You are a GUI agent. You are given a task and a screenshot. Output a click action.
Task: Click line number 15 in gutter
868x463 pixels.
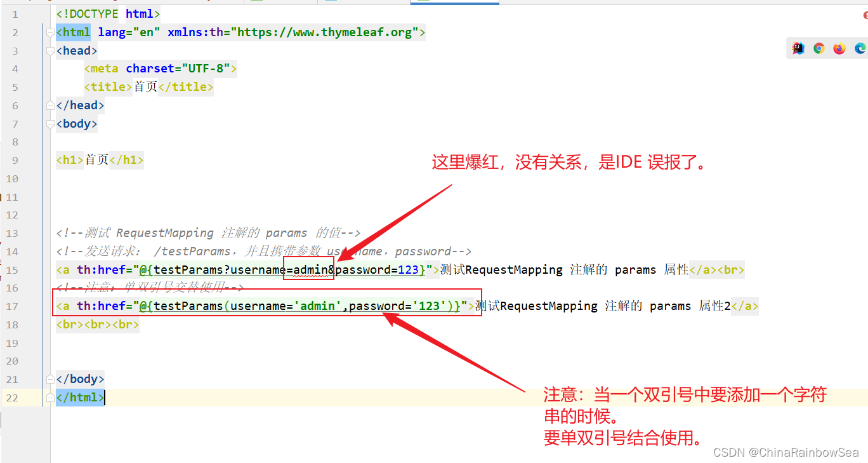[x=12, y=270]
